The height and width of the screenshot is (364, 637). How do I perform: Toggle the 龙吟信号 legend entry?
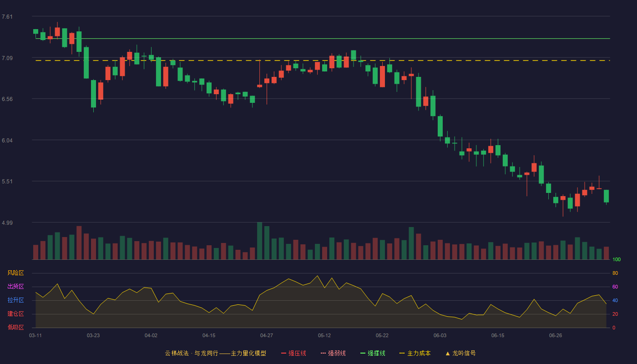coord(460,353)
